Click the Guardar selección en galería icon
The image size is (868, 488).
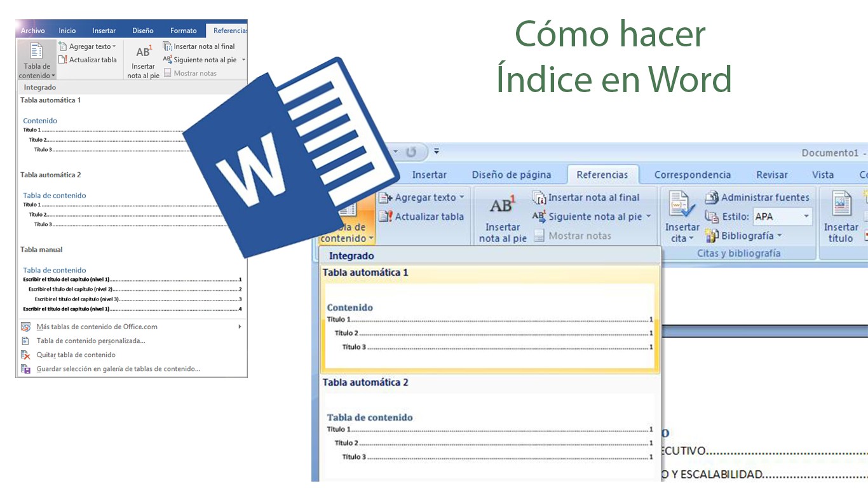click(25, 369)
